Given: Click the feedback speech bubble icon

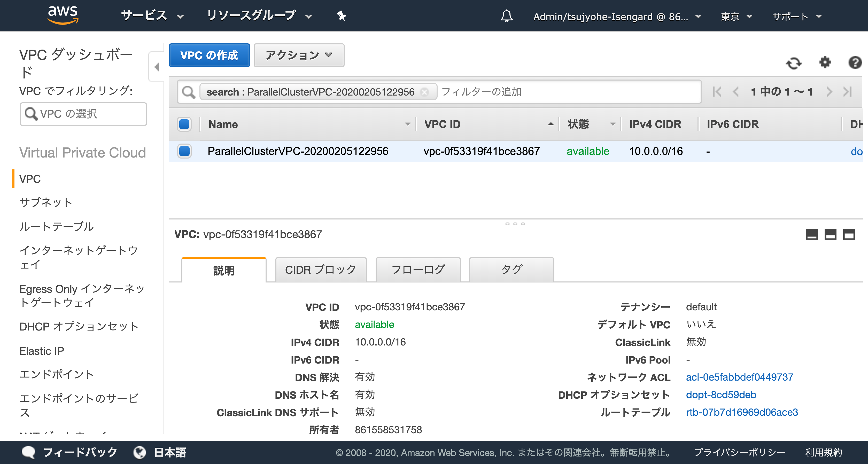Looking at the screenshot, I should tap(28, 452).
